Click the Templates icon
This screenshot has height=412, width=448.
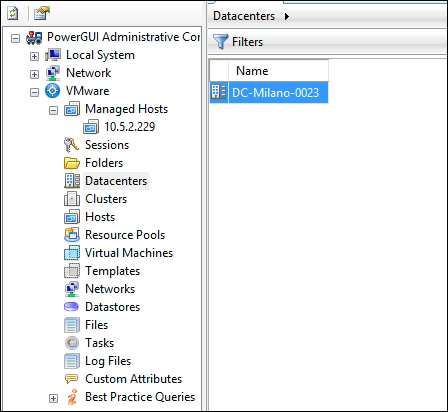tap(72, 271)
